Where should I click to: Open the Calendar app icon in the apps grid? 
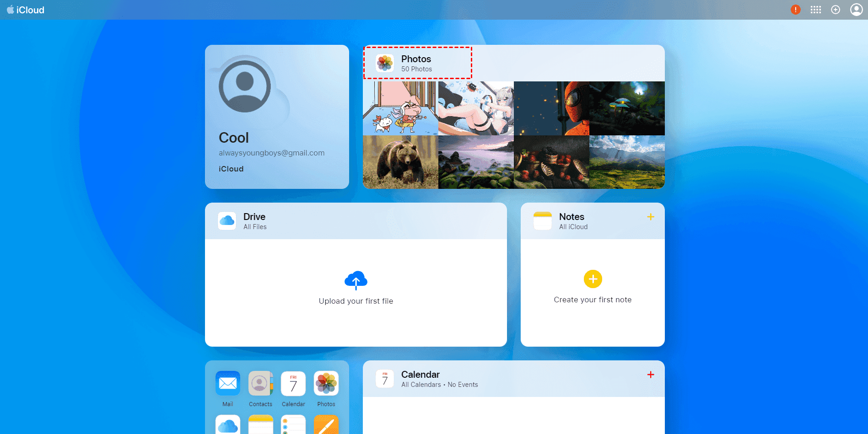(293, 383)
